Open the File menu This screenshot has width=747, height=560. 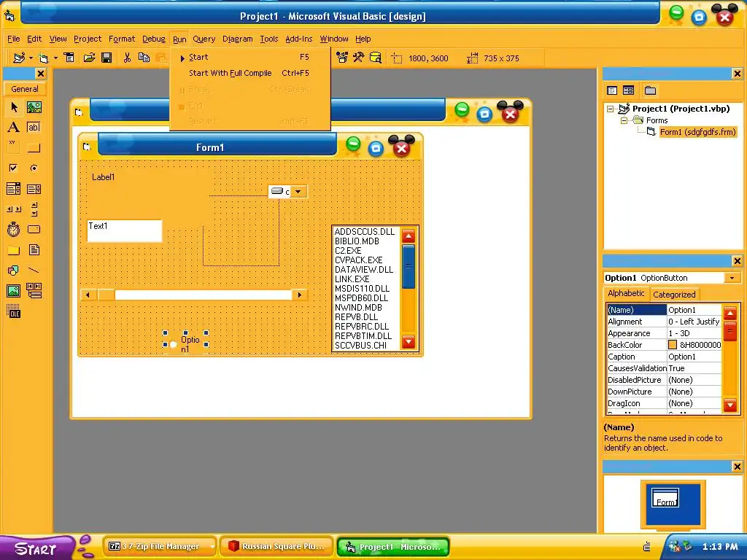tap(13, 39)
